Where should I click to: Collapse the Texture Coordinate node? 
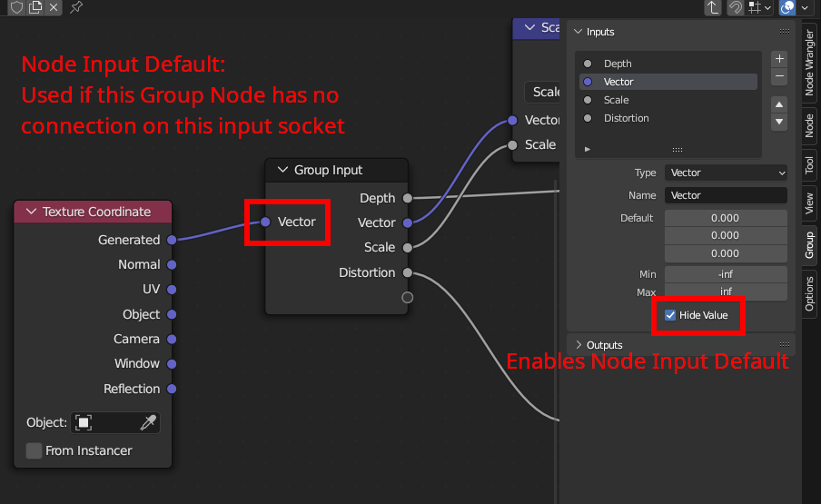(x=31, y=212)
